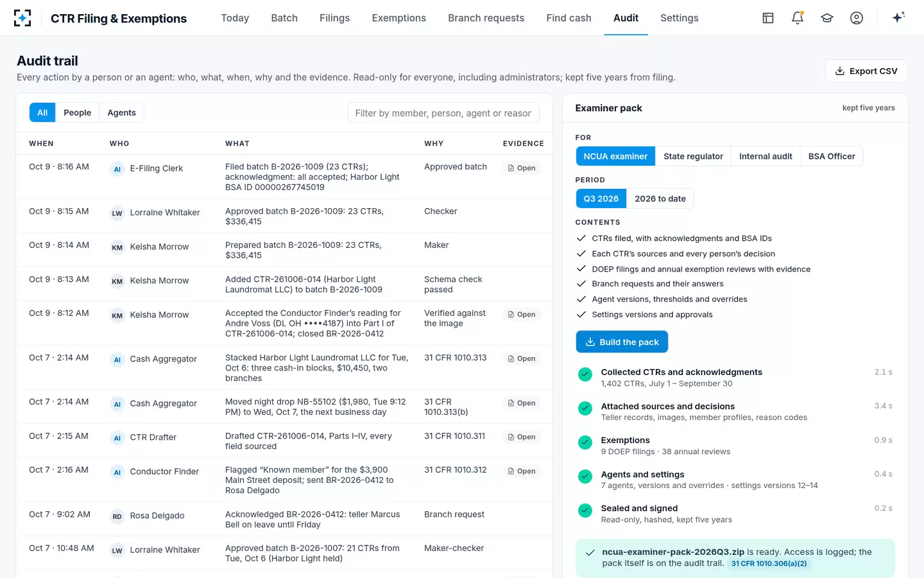This screenshot has width=924, height=578.
Task: Choose BSA Officer recipient
Action: tap(832, 156)
